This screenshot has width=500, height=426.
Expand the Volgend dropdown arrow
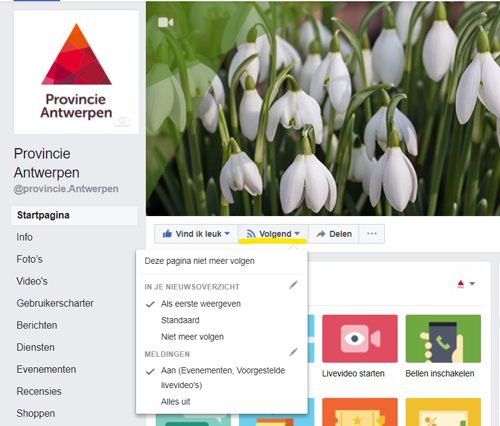[297, 234]
